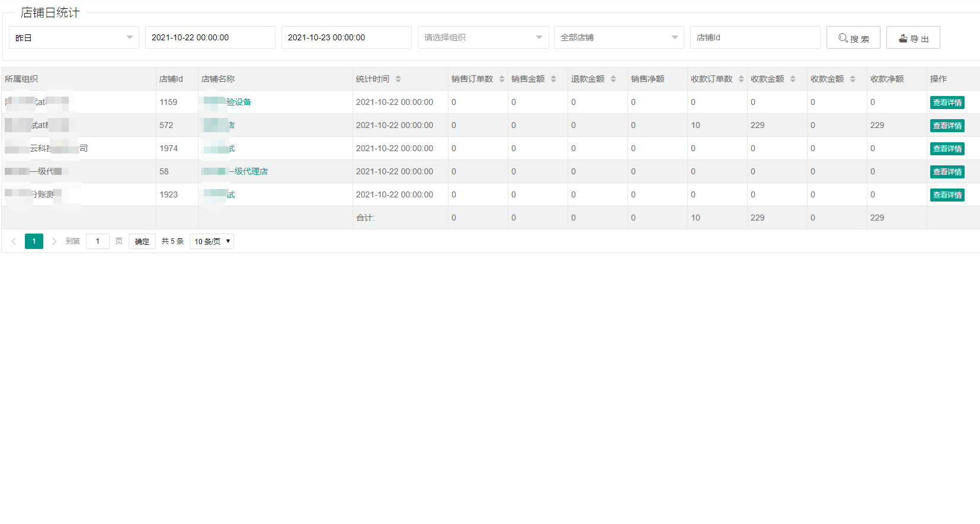Sort by 退款金额 column arrows

pos(613,79)
